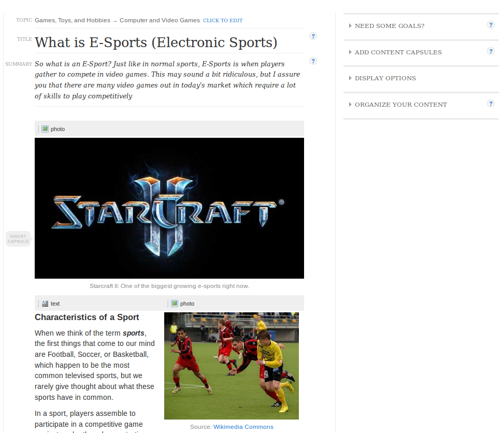
Task: Click the Insert Capsule button
Action: (18, 239)
